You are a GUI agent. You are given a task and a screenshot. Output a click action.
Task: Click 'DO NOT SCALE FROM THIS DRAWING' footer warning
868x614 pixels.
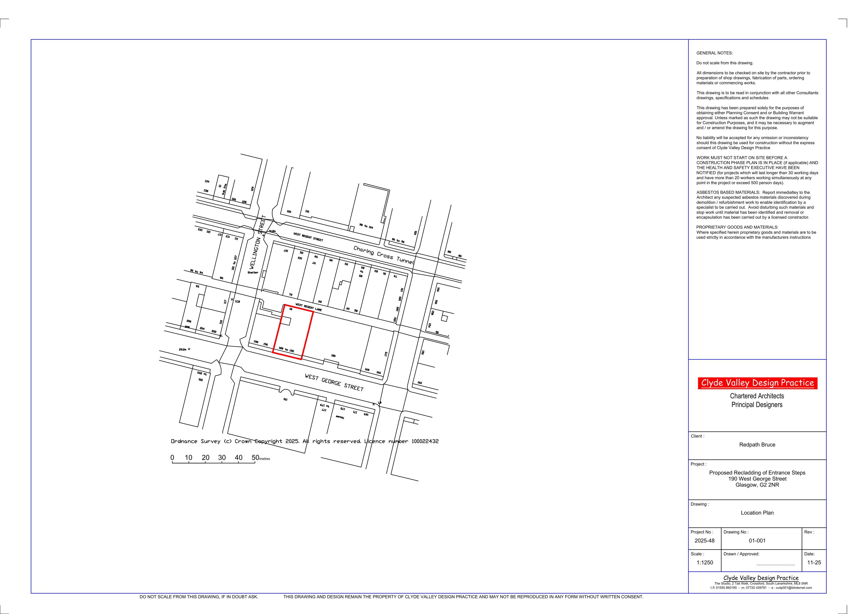[199, 597]
